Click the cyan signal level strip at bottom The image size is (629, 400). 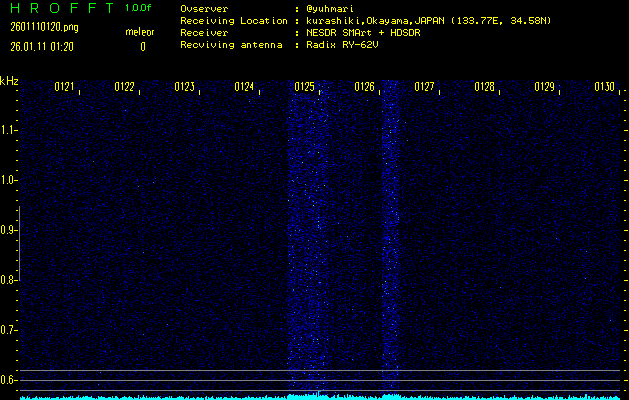[x=314, y=396]
